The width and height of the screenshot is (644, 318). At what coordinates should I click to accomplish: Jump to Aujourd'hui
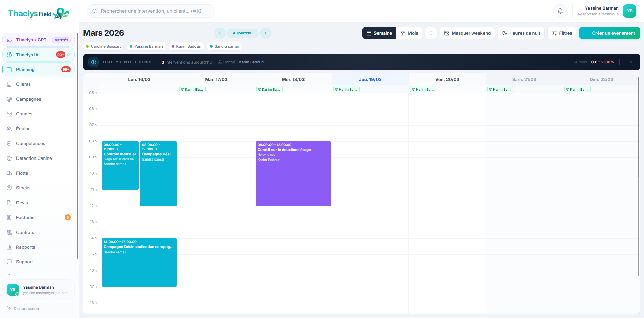[243, 33]
